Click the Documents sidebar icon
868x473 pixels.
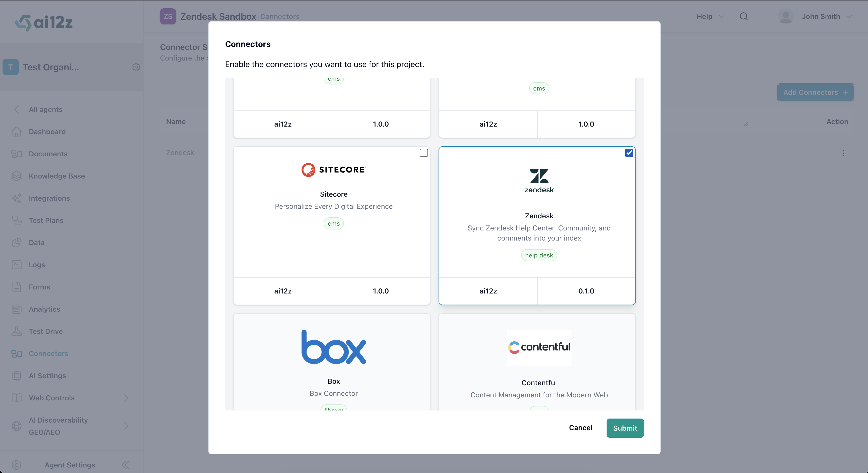click(16, 154)
